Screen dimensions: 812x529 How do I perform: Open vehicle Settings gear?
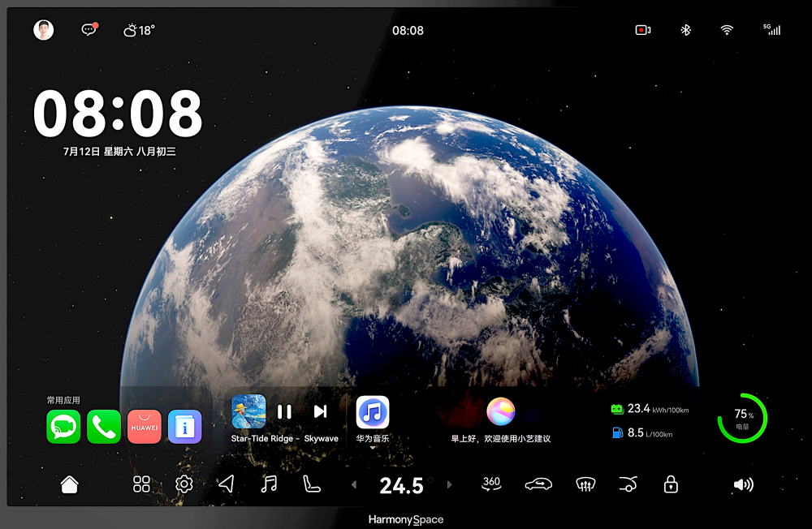[x=184, y=484]
